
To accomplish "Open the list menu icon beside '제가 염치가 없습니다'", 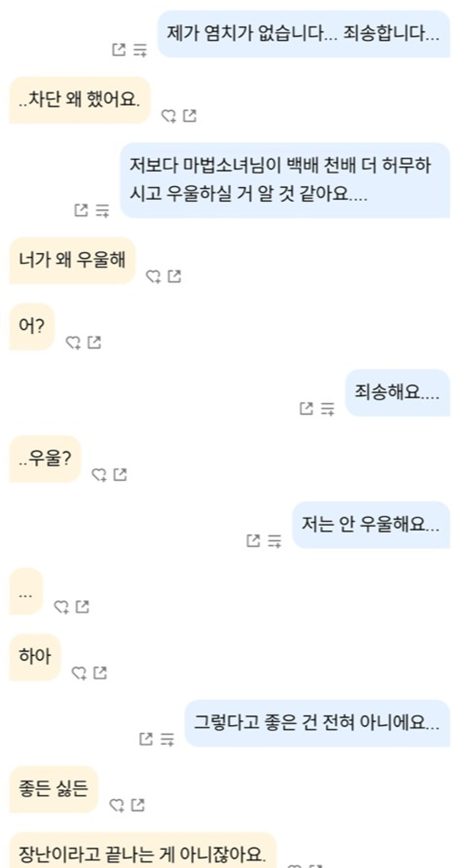I will (x=140, y=50).
